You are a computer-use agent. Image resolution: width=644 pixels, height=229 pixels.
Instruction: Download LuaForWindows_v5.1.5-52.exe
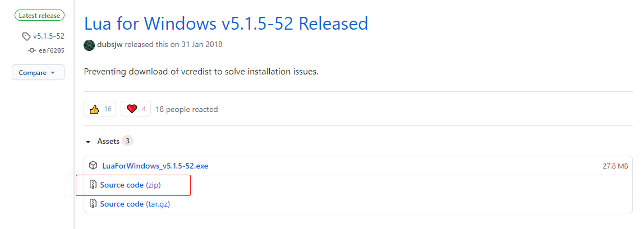[155, 166]
